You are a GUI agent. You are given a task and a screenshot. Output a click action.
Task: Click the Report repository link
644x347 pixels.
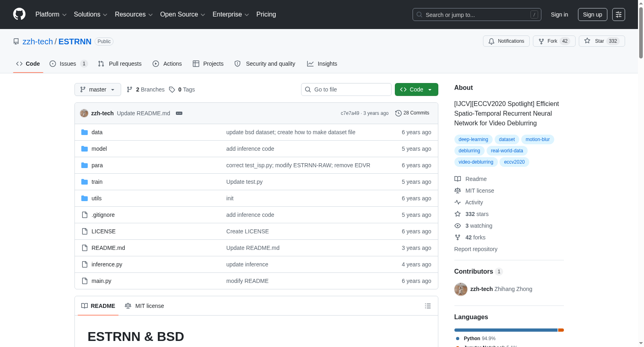click(476, 249)
